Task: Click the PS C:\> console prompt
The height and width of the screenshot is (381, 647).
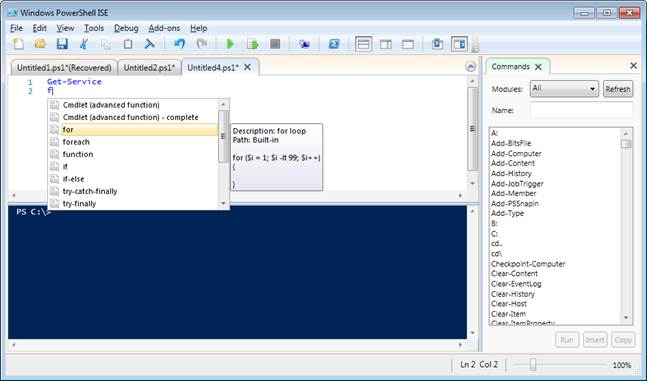Action: coord(33,212)
